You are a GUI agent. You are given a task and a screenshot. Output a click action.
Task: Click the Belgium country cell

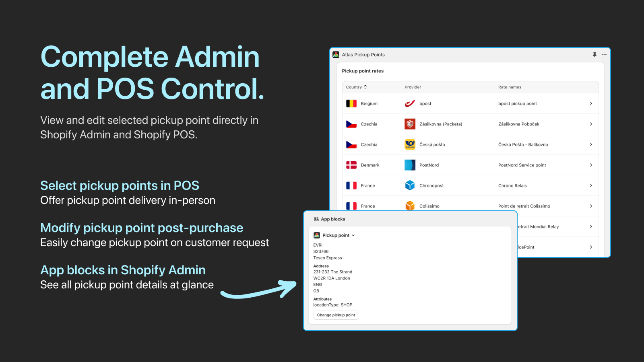pos(369,103)
